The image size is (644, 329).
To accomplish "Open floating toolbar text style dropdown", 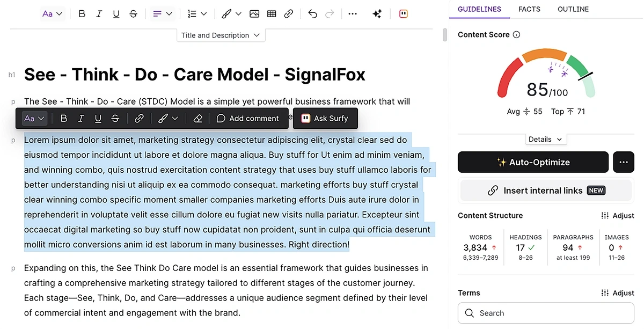I will click(35, 119).
